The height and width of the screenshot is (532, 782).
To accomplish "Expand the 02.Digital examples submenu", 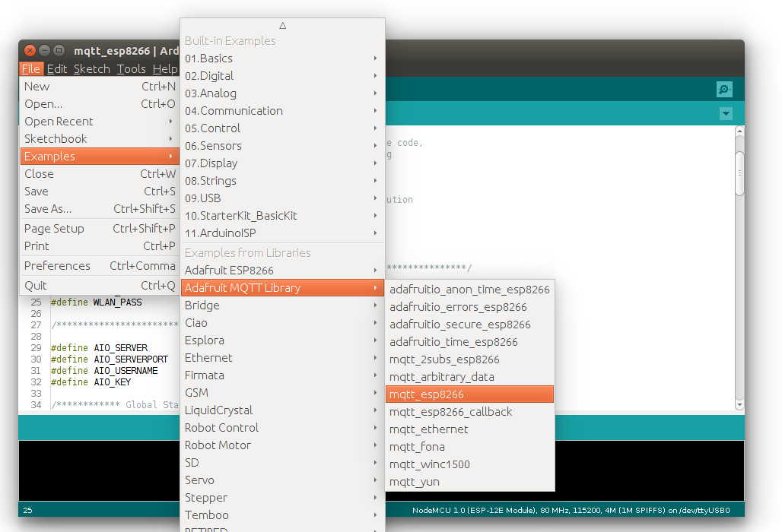I will tap(282, 76).
